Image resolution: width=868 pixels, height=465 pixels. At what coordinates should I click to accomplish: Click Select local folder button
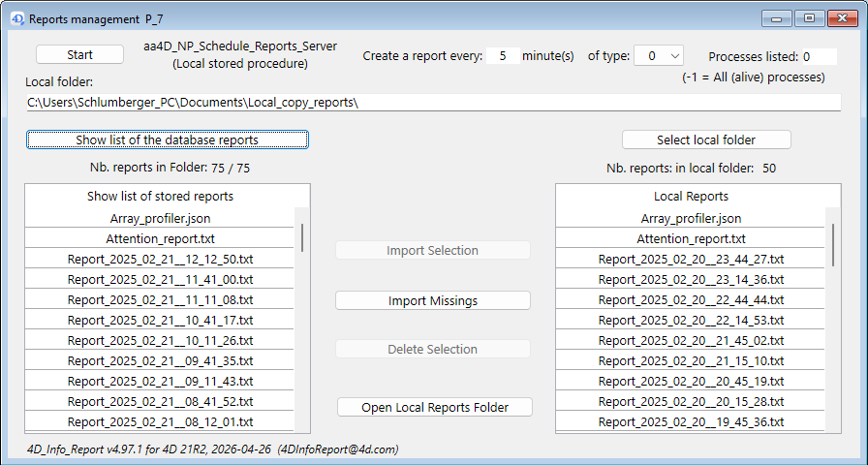click(706, 139)
